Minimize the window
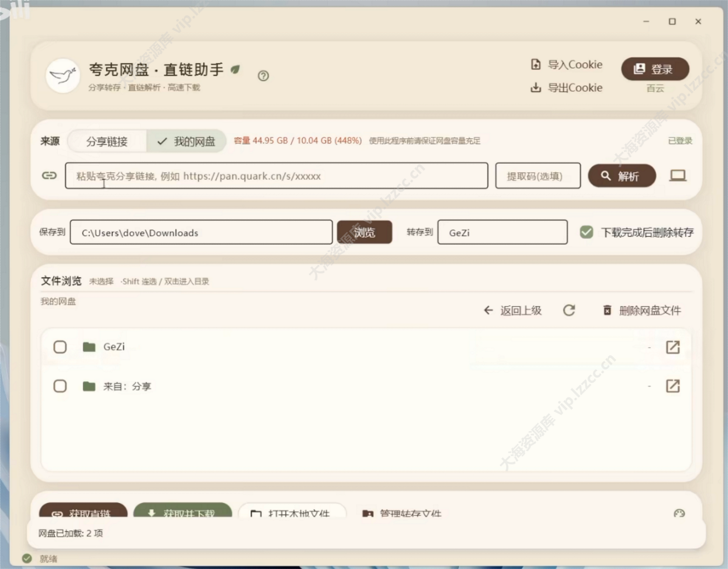728x569 pixels. (x=646, y=21)
